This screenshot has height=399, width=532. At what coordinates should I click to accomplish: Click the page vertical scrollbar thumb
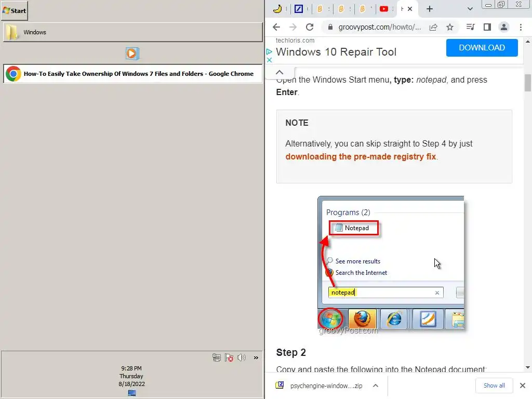coord(528,83)
